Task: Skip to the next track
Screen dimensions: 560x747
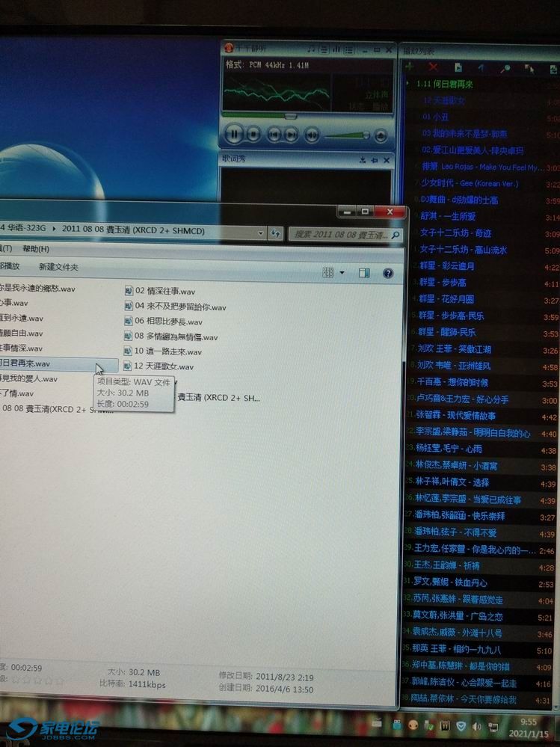Action: coord(292,135)
